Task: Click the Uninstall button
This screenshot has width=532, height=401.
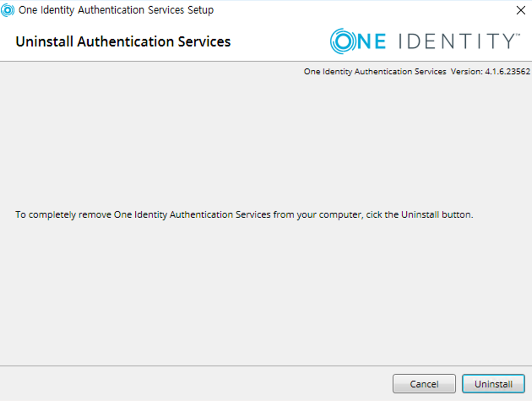Action: (493, 384)
